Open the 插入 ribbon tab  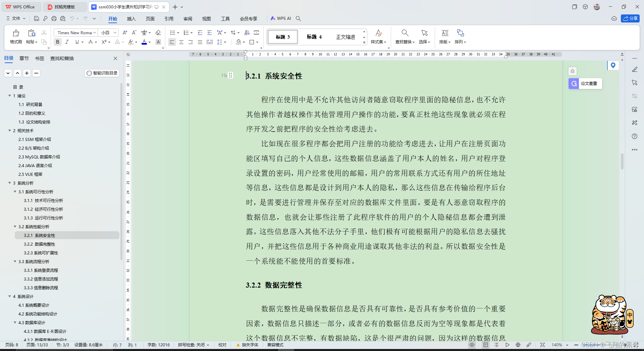pyautogui.click(x=131, y=19)
